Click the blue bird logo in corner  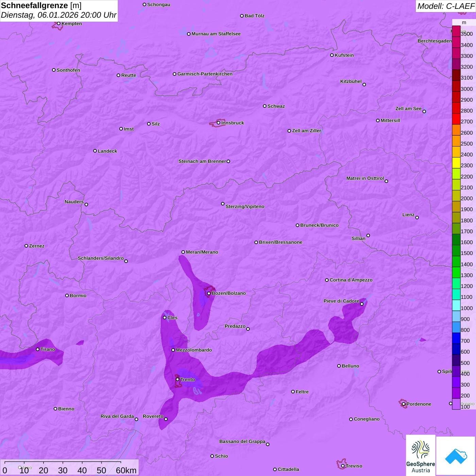click(x=456, y=456)
